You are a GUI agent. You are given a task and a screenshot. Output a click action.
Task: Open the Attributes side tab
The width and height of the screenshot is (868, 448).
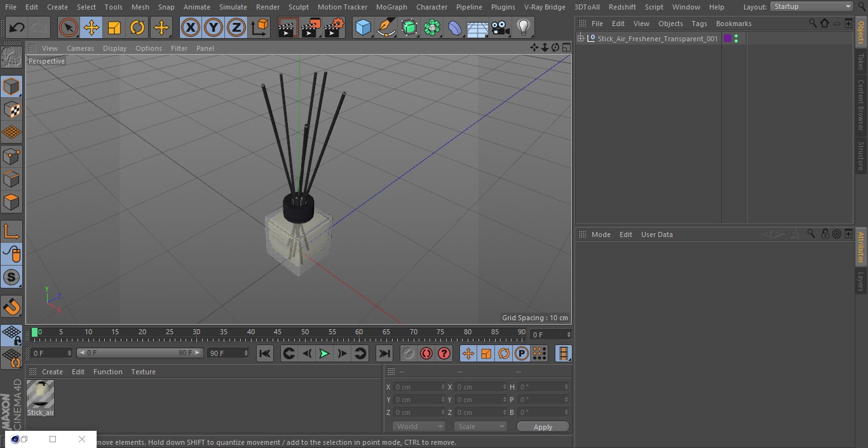point(861,247)
